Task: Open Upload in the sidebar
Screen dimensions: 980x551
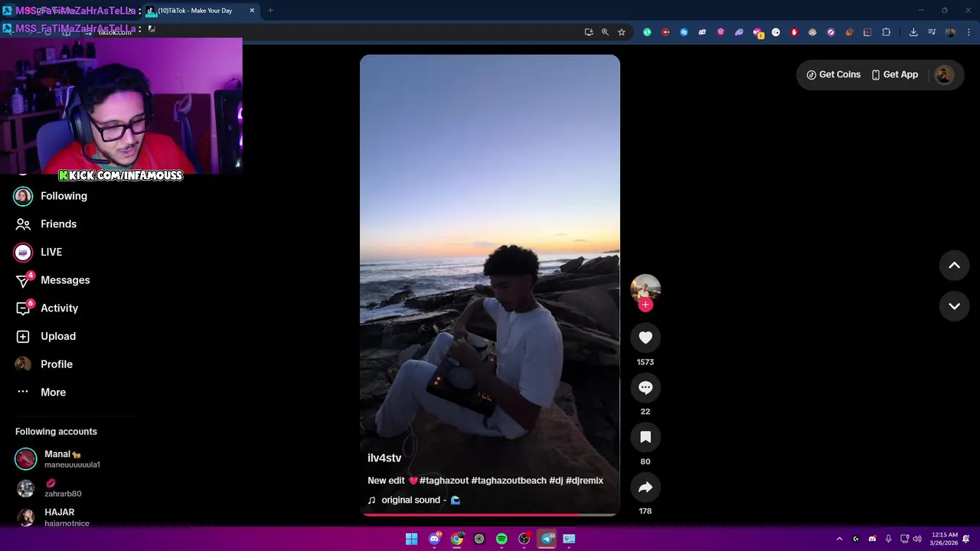Action: (x=45, y=336)
